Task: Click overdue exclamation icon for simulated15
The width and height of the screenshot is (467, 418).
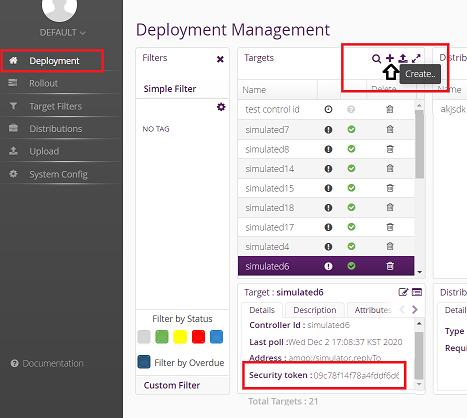Action: (328, 188)
